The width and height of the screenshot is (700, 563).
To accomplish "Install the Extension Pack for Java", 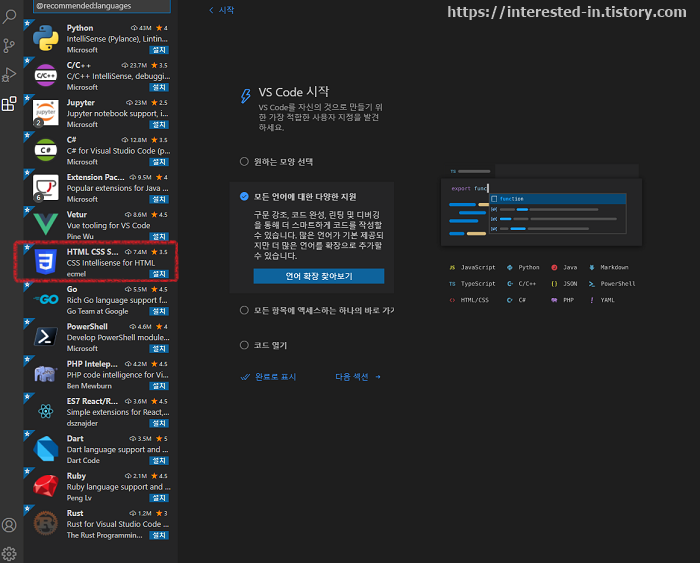I will click(x=159, y=199).
